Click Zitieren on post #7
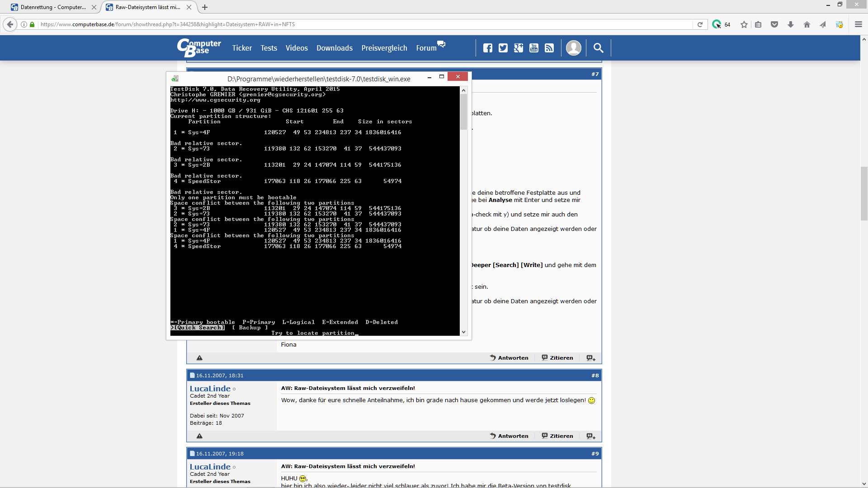Screen dimensions: 868x488 [x=557, y=358]
